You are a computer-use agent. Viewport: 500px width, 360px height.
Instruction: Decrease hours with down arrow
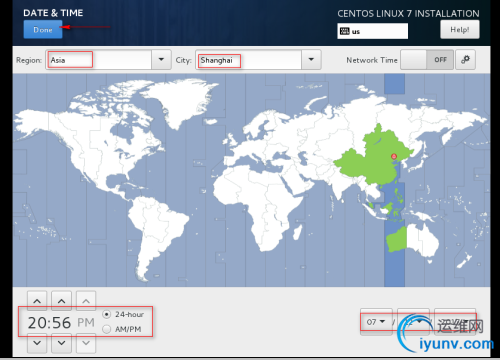[37, 343]
